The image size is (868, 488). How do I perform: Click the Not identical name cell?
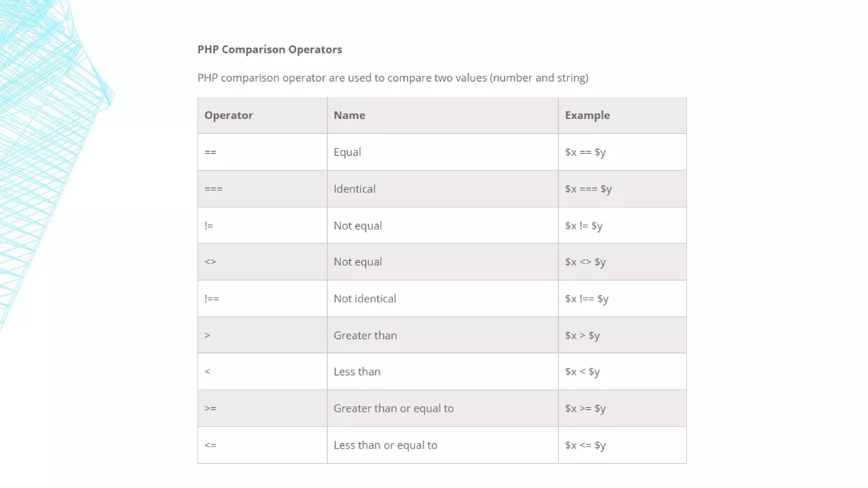coord(442,299)
